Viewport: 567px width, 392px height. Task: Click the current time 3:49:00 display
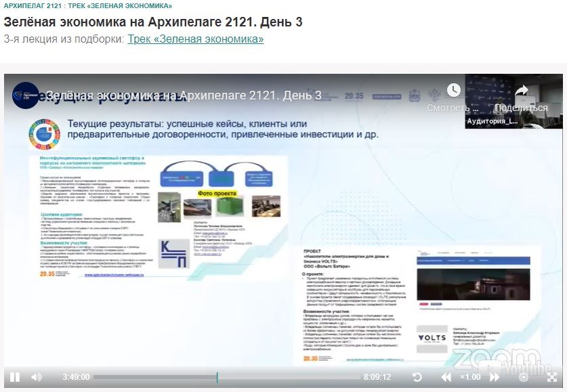coord(76,377)
